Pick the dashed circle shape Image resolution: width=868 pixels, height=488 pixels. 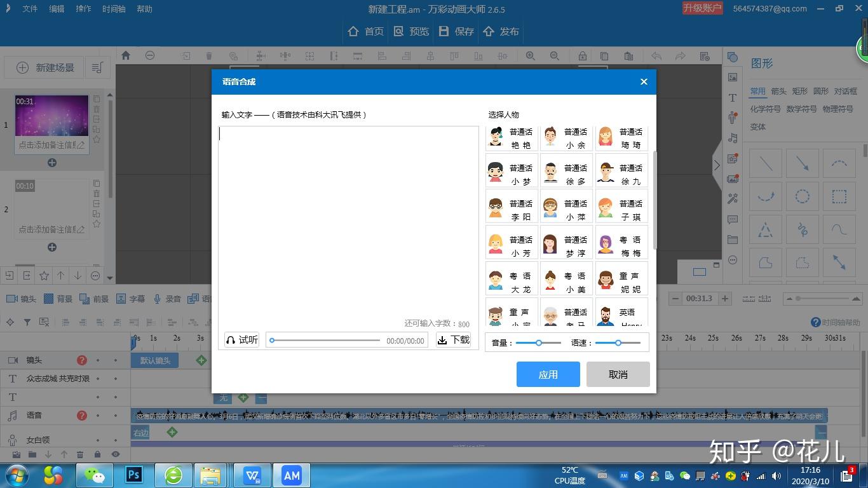[x=803, y=196]
